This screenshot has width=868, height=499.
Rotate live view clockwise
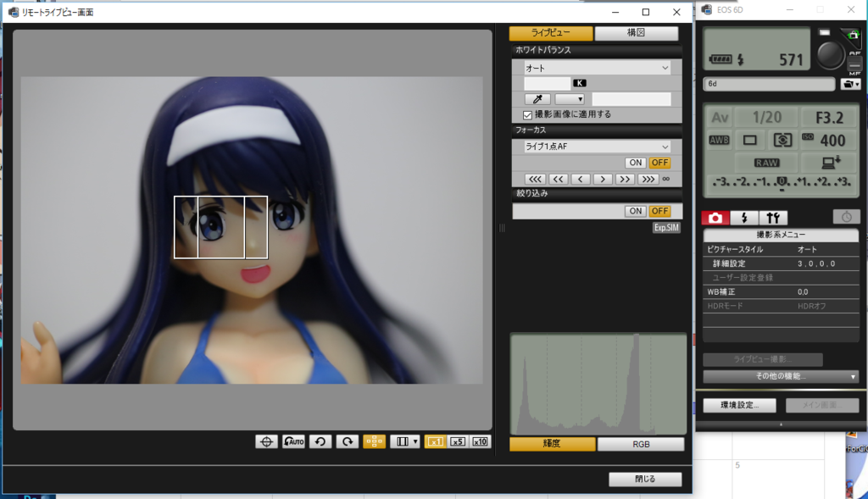pos(347,441)
